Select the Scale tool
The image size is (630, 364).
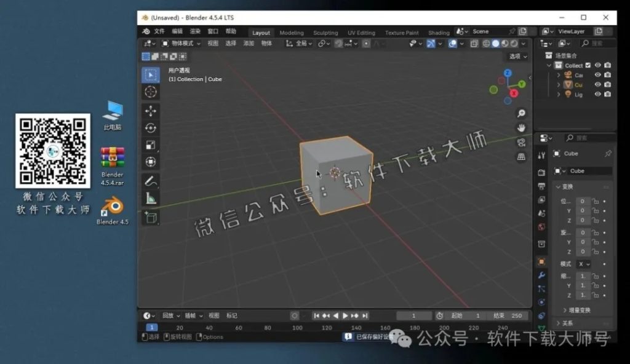tap(151, 144)
